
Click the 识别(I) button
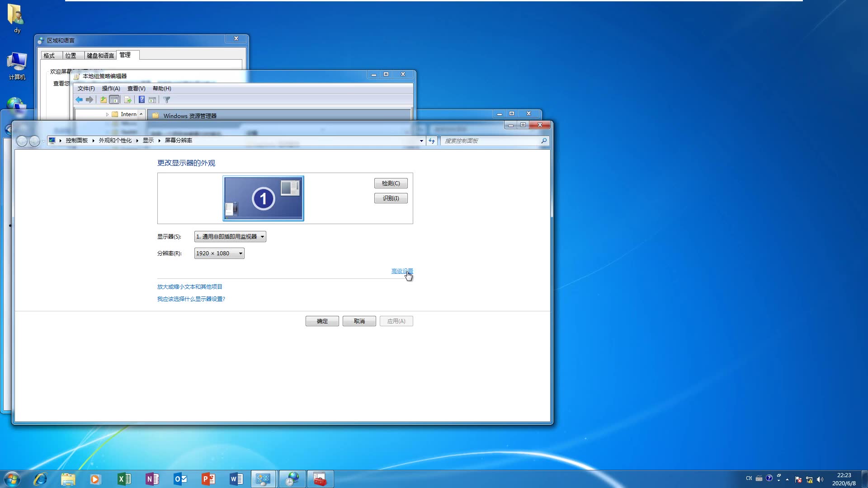pos(391,198)
